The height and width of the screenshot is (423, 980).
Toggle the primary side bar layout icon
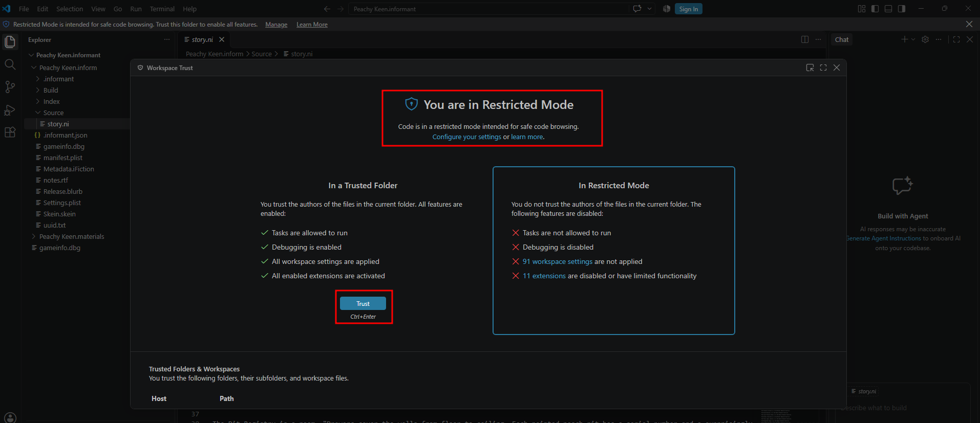[x=875, y=9]
